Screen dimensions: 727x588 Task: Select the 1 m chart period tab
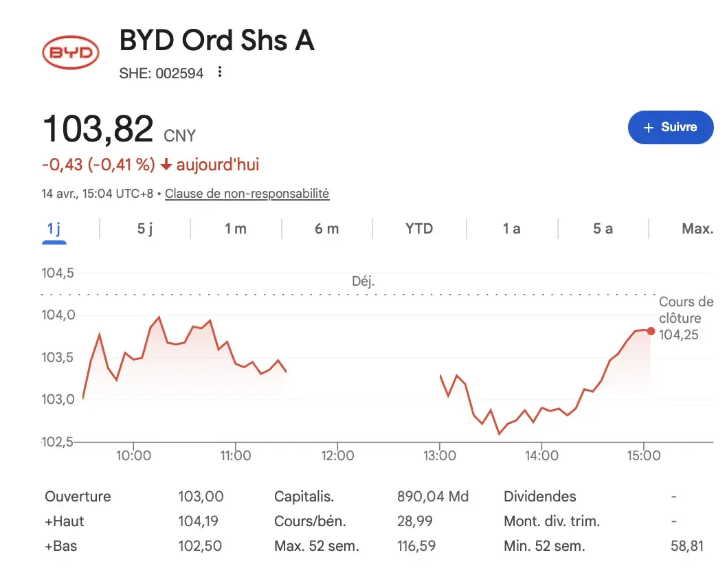point(235,228)
